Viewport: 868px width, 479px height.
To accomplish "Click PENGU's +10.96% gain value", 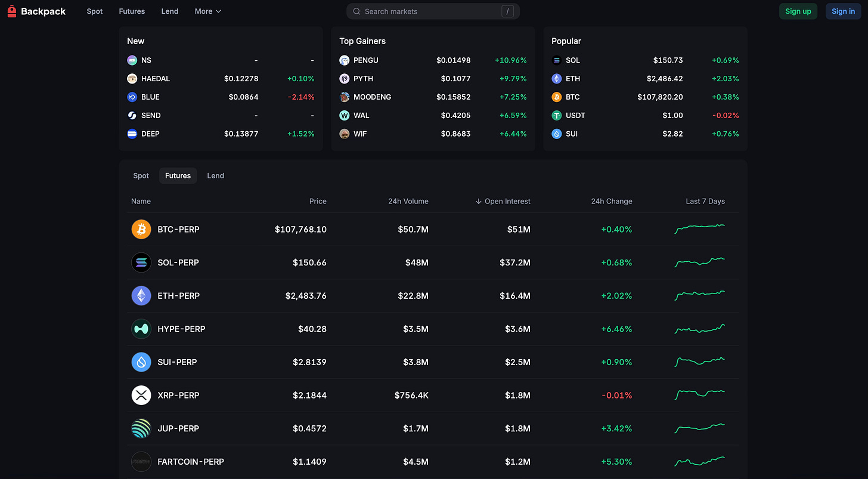I will point(511,60).
